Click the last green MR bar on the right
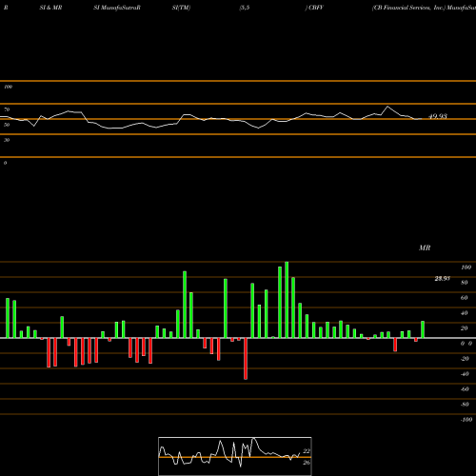The image size is (476, 476). (423, 329)
